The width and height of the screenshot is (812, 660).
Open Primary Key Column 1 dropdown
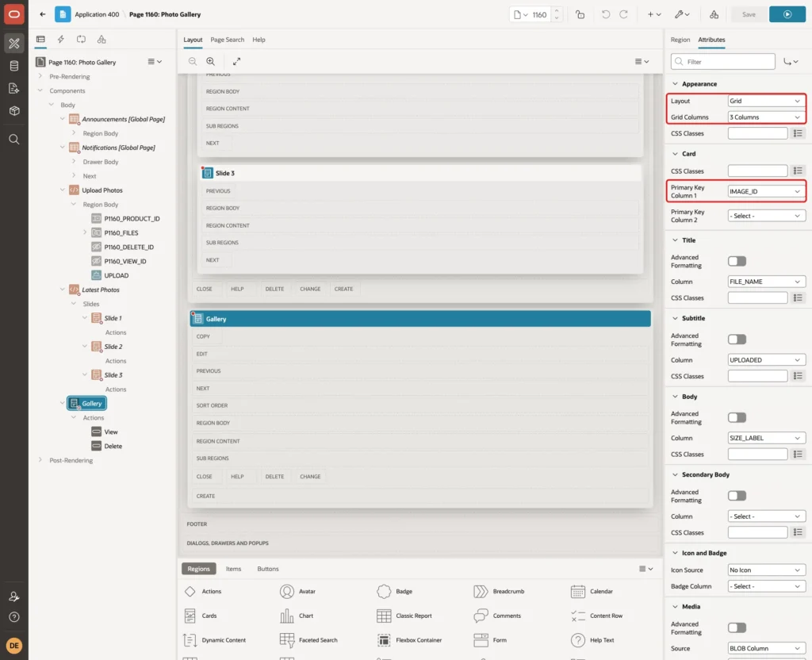click(766, 192)
